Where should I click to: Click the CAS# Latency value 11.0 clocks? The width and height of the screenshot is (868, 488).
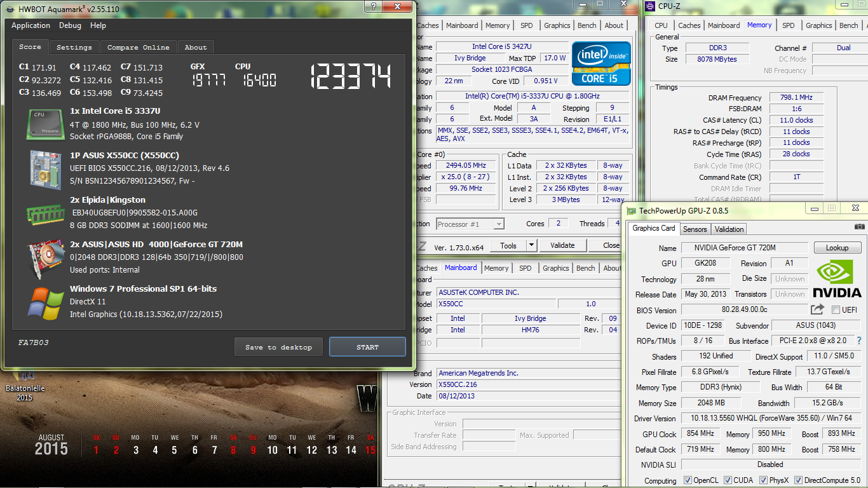pos(797,120)
